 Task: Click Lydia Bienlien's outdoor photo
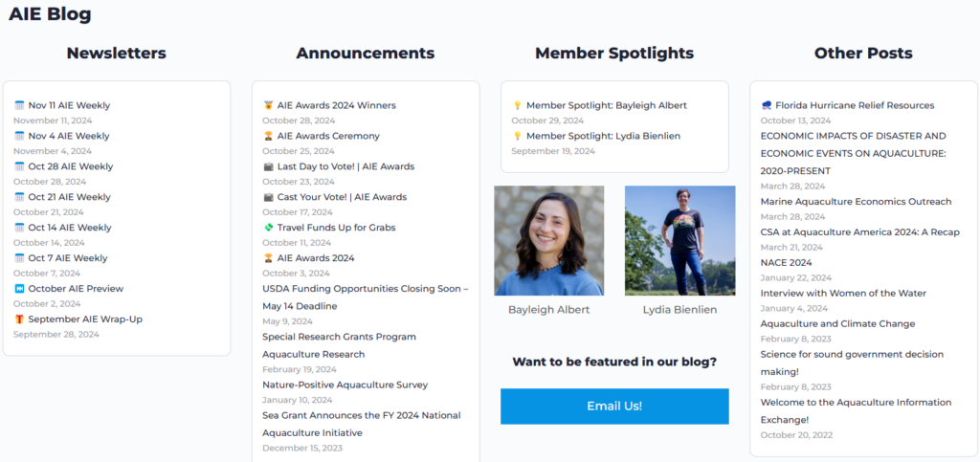click(679, 240)
